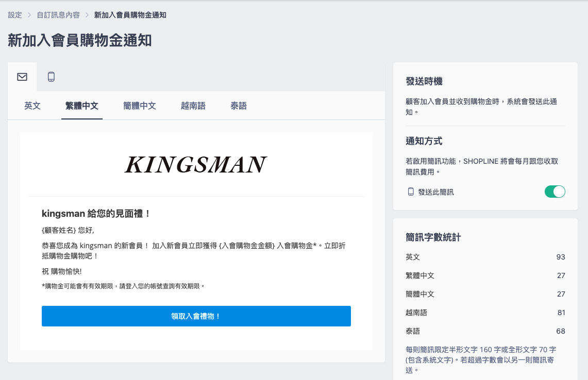Switch to the email envelope preview tab
Viewport: 588px width, 380px height.
click(22, 77)
